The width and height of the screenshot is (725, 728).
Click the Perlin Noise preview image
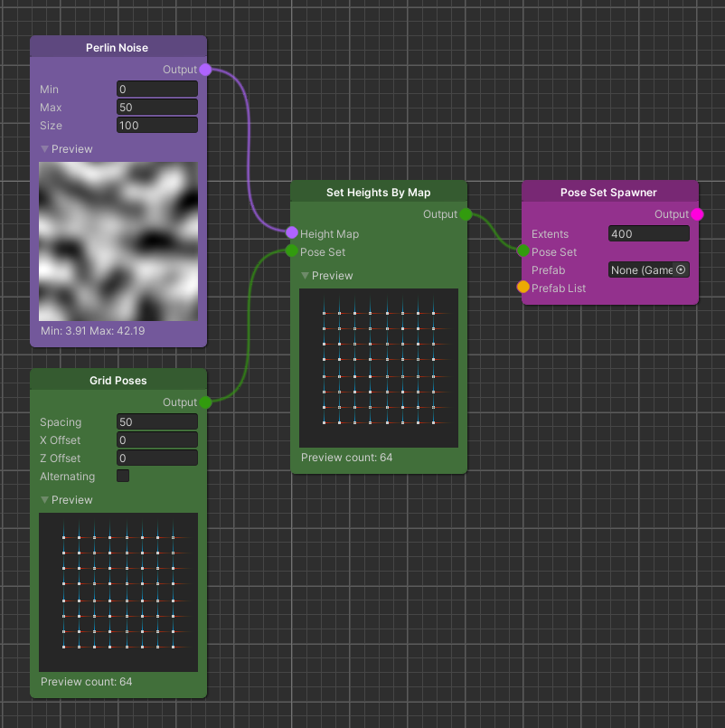[118, 241]
